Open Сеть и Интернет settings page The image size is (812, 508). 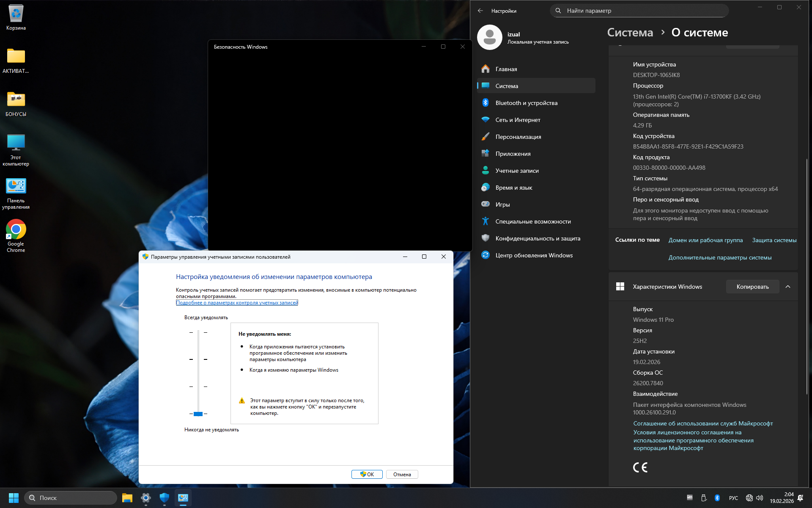click(x=518, y=120)
